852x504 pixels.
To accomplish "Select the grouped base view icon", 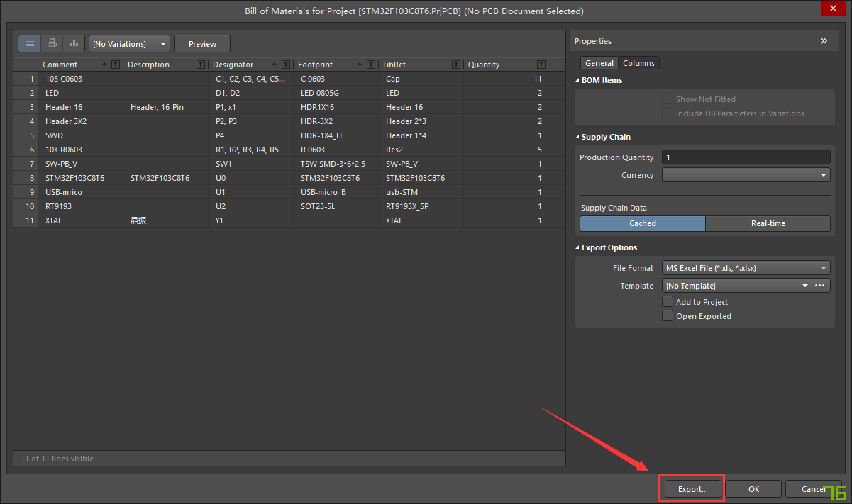I will (52, 43).
